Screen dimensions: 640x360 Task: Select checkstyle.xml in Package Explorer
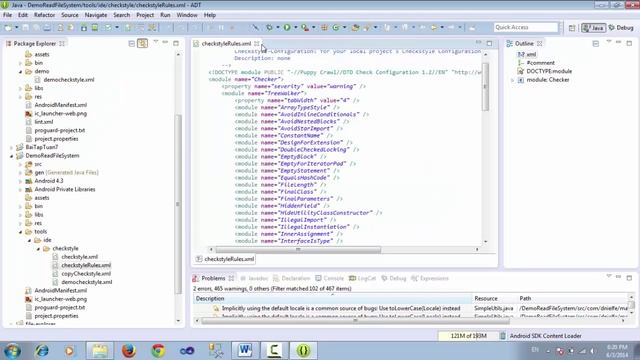coord(80,257)
